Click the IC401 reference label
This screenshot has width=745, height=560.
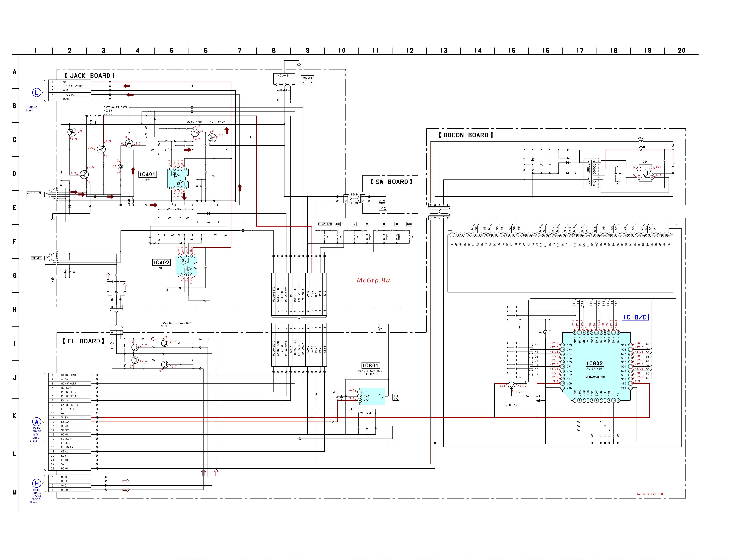coord(147,174)
